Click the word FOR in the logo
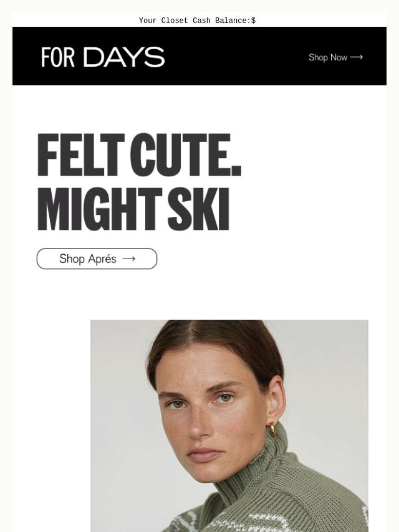 58,57
